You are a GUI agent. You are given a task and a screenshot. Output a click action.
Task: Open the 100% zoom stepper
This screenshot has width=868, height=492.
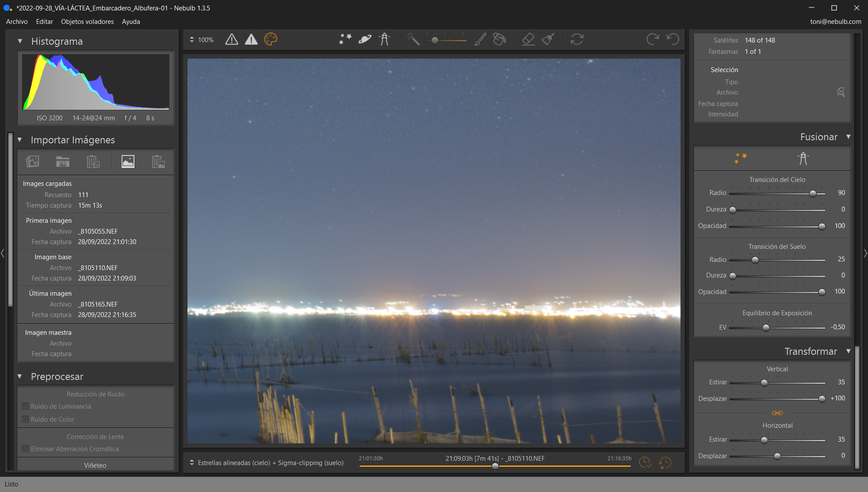(192, 40)
